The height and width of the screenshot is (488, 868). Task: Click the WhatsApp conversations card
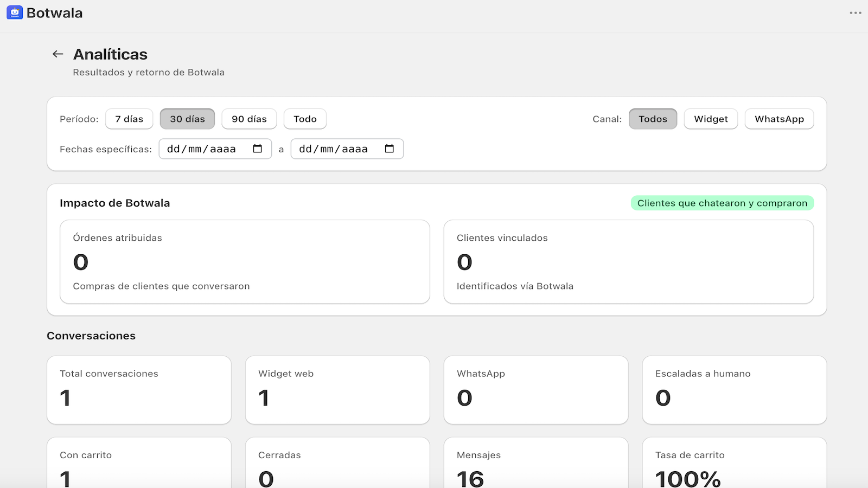point(536,390)
